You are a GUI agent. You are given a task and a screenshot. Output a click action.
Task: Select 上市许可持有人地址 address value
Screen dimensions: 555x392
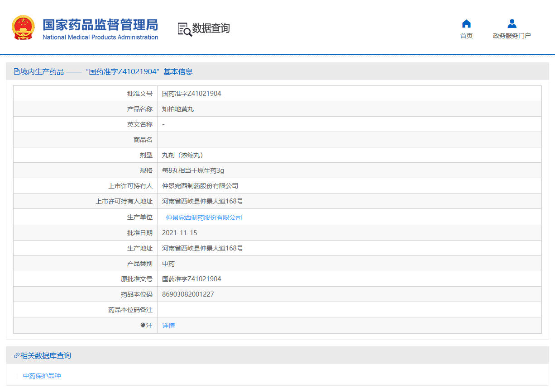click(202, 201)
